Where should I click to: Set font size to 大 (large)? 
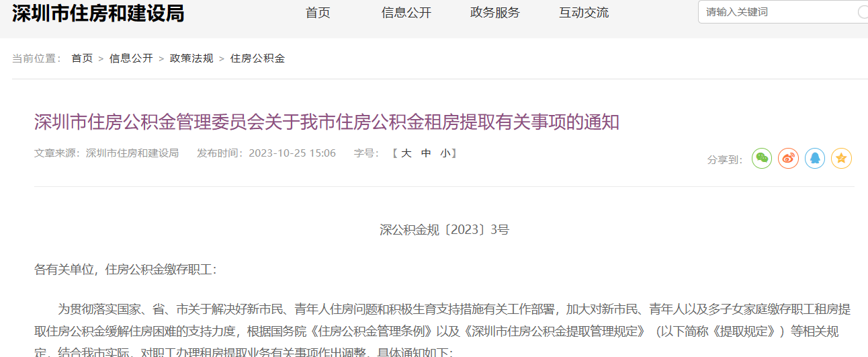406,153
